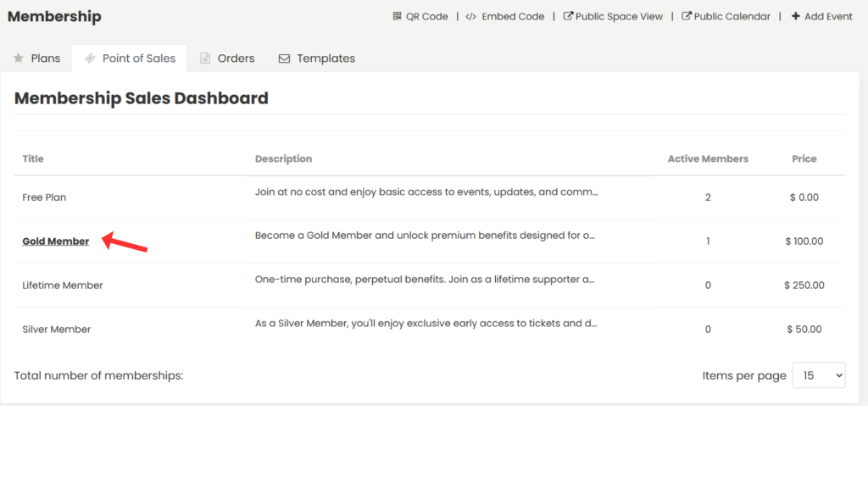
Task: Switch to the Plans tab
Action: (36, 58)
